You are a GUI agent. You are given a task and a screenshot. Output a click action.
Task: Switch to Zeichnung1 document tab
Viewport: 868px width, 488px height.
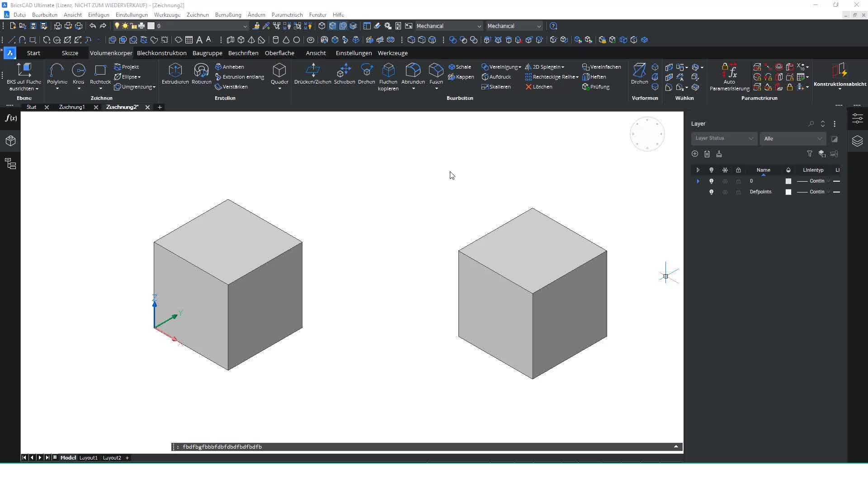71,107
